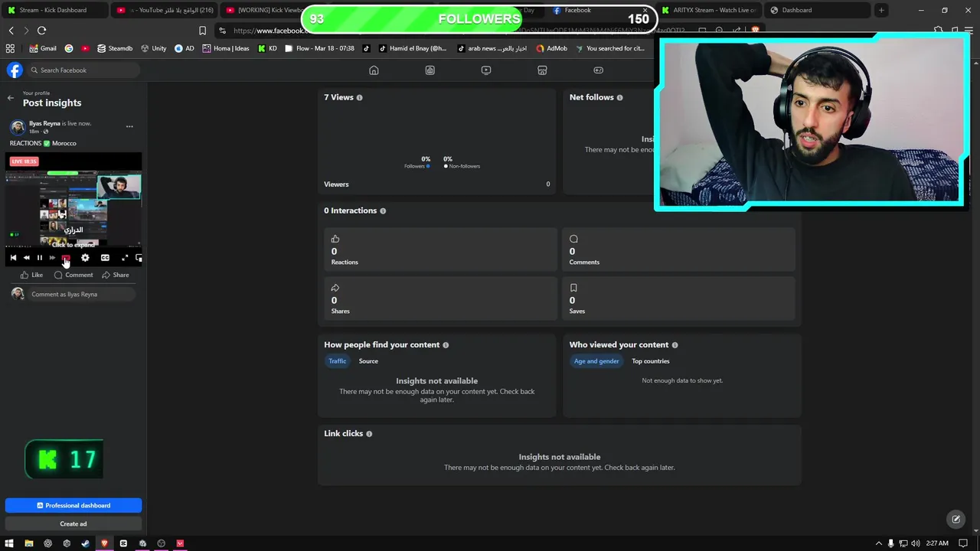Open the dashboard chart icon in Facebook nav
The width and height of the screenshot is (980, 551).
tap(430, 70)
